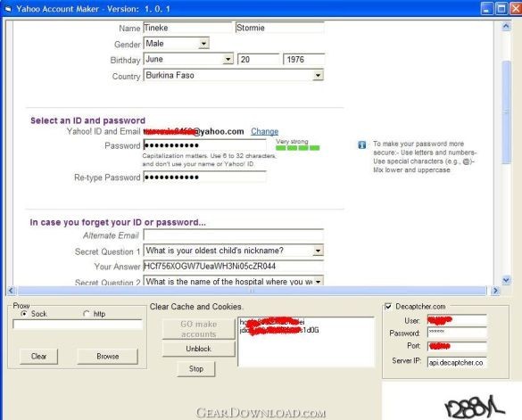The height and width of the screenshot is (420, 522).
Task: Open the Birthday month dropdown
Action: (228, 59)
